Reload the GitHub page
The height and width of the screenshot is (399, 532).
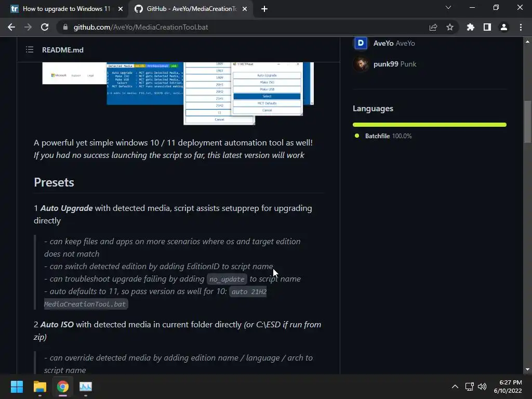click(x=45, y=27)
